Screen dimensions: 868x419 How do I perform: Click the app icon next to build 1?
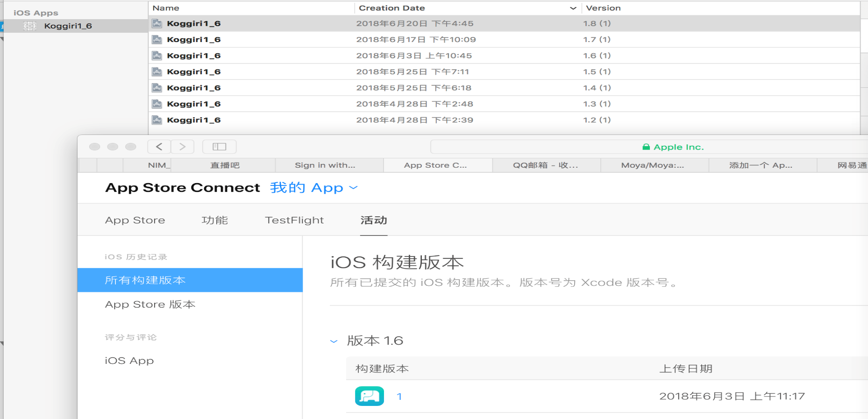[x=370, y=396]
